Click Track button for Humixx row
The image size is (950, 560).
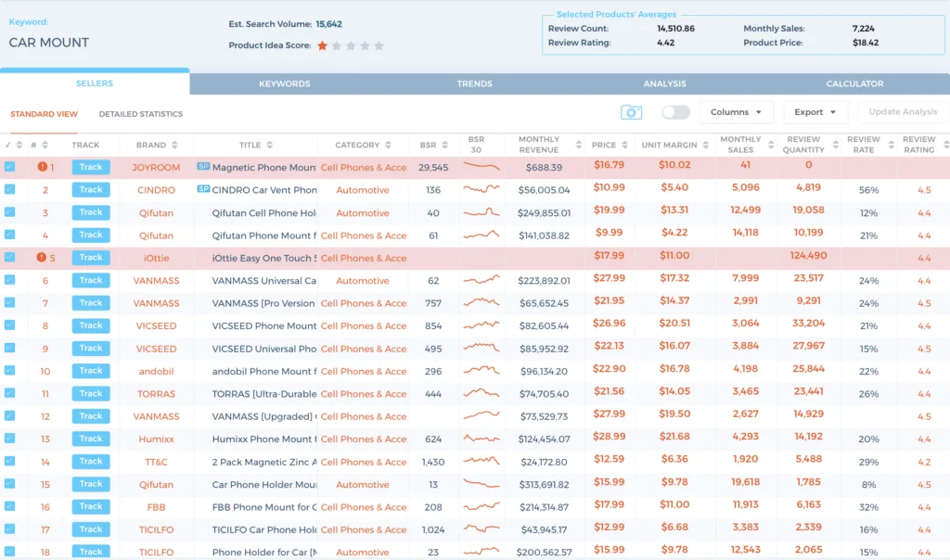coord(91,439)
